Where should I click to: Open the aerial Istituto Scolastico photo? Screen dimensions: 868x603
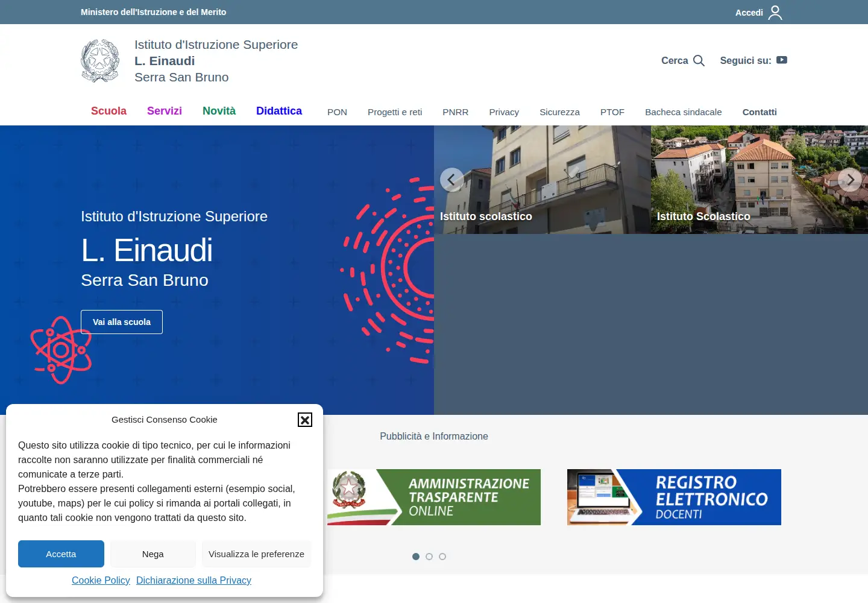point(759,180)
